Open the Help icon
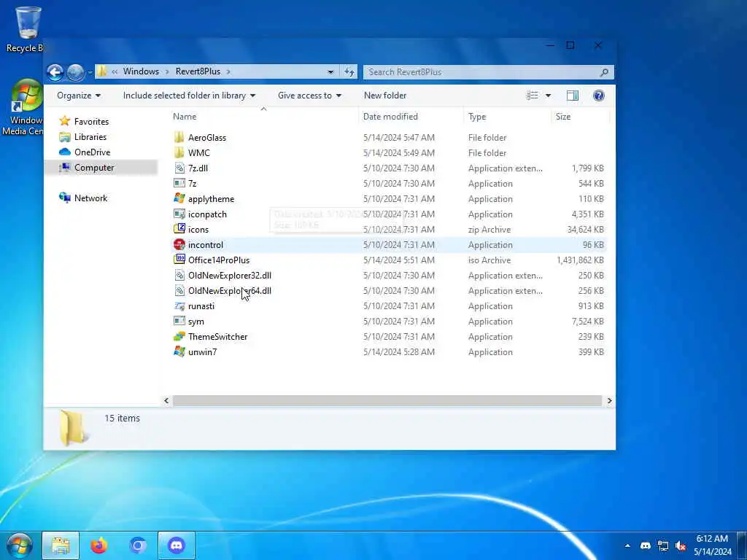Viewport: 747px width, 560px height. tap(599, 96)
